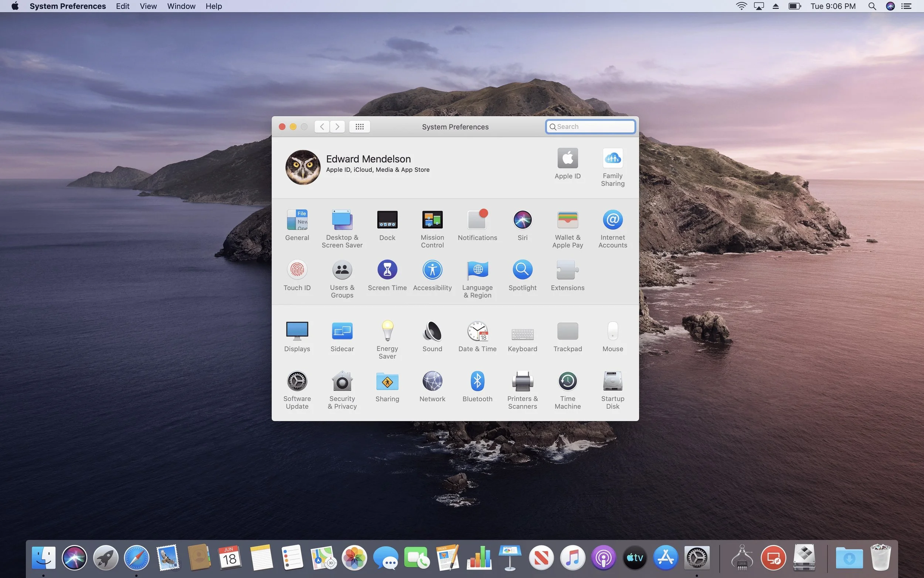Click the back navigation arrow

tap(322, 126)
